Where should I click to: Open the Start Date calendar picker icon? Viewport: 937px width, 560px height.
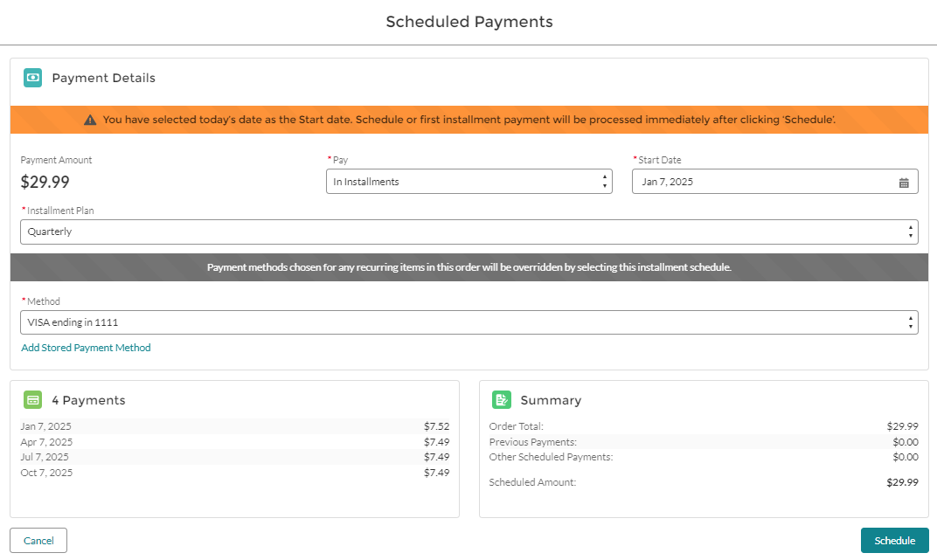[x=906, y=181]
